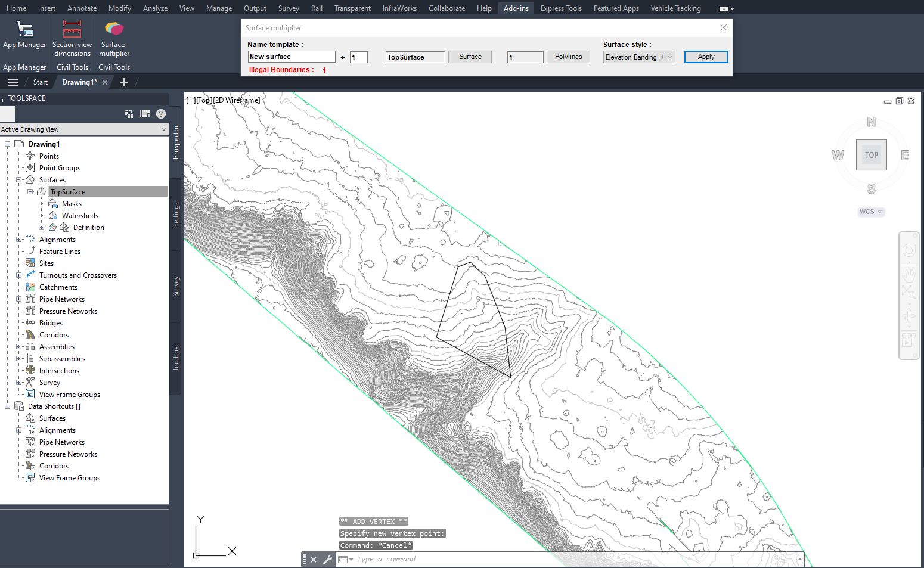Open the WCS coordinate system dropdown

tap(871, 212)
